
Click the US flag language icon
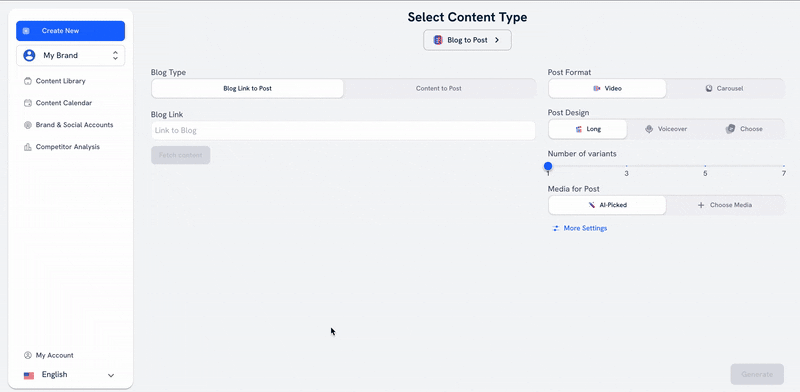click(29, 375)
